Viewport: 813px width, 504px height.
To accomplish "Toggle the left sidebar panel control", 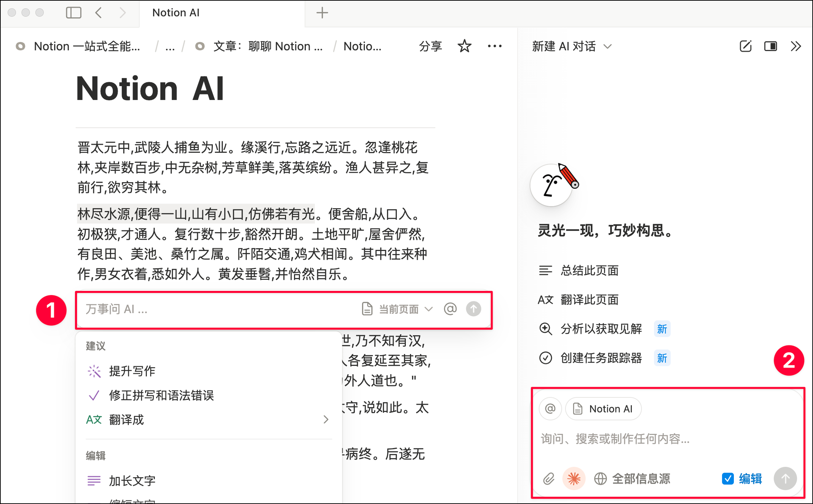I will [x=74, y=12].
